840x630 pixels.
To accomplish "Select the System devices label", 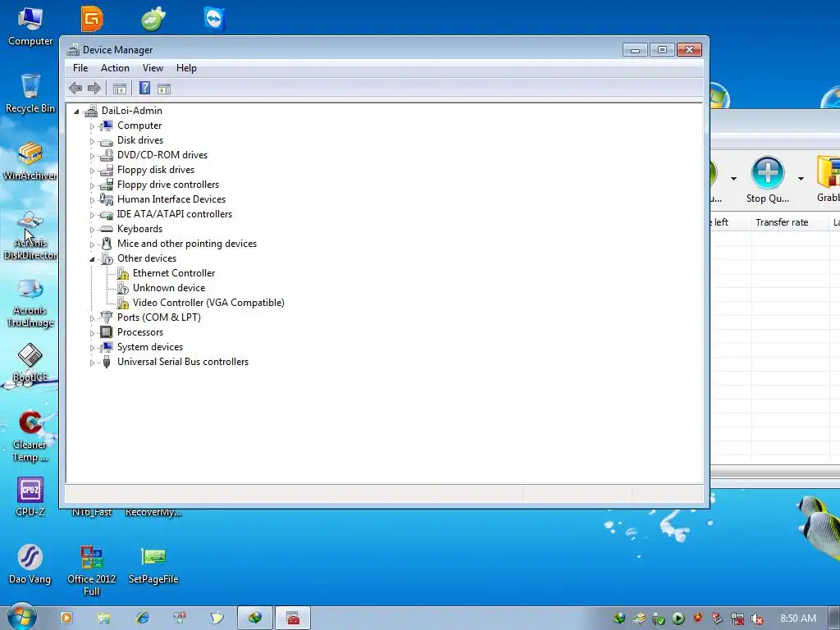I will point(150,347).
